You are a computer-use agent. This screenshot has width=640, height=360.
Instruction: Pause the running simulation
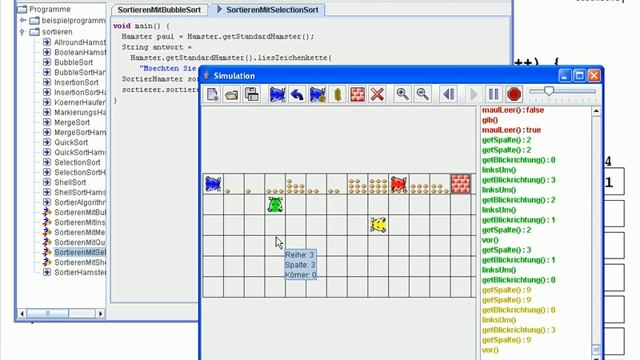[493, 94]
